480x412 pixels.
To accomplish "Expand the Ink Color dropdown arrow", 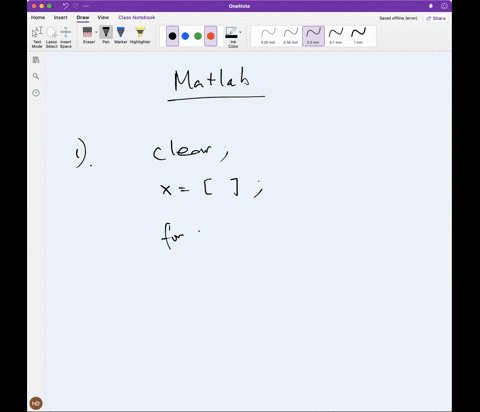I will coord(241,32).
